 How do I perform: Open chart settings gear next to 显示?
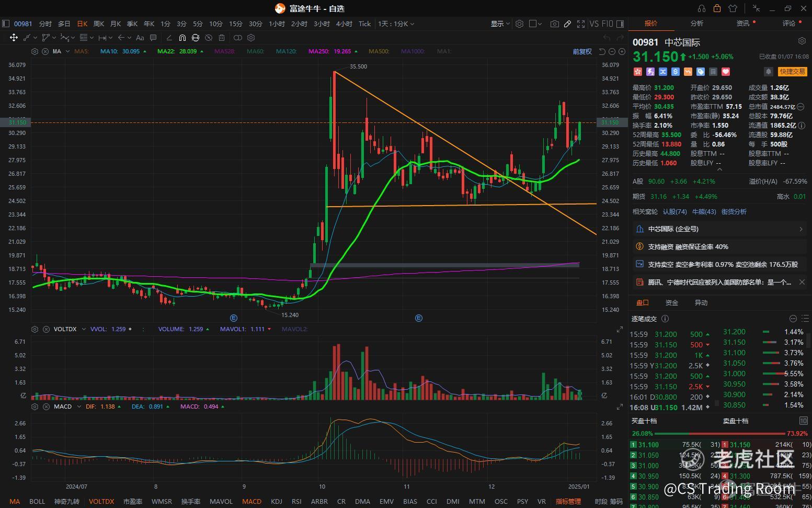click(519, 24)
